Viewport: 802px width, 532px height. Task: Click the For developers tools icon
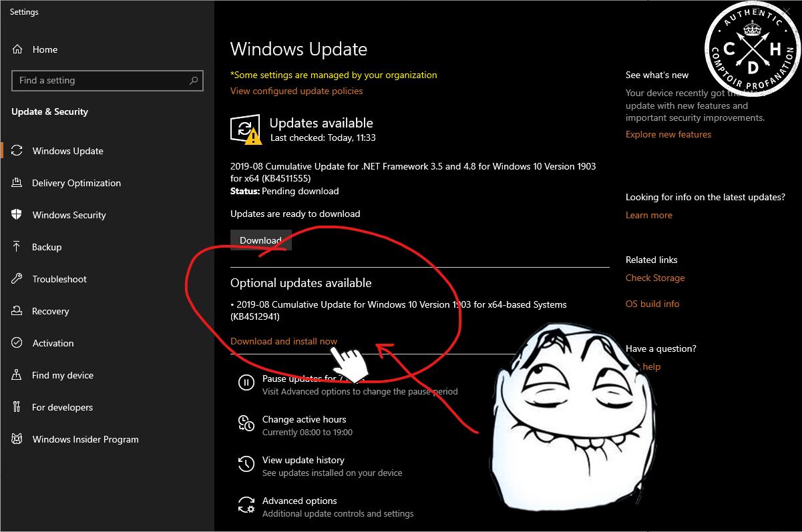[17, 407]
